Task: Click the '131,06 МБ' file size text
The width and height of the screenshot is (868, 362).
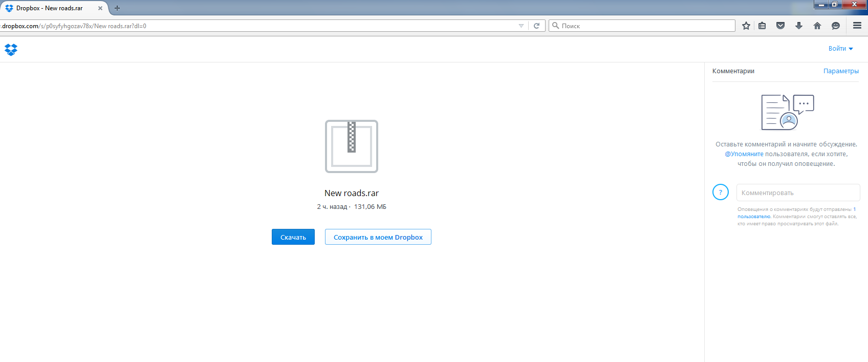Action: click(370, 207)
